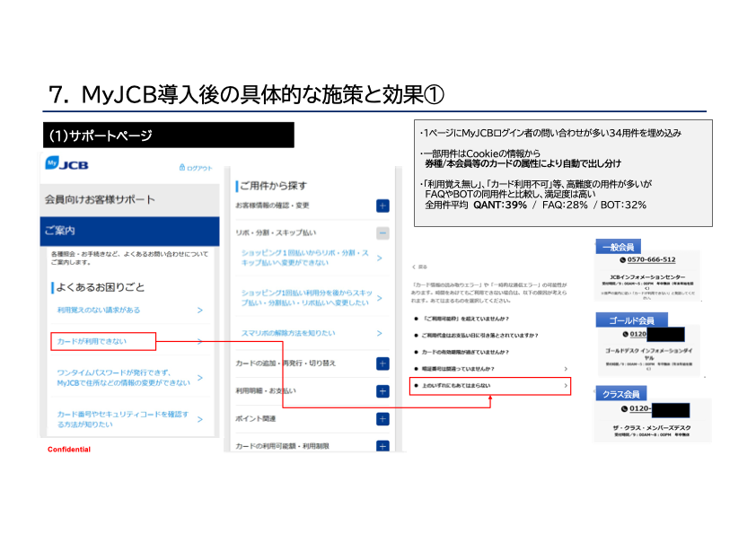
Task: Click chevron beside カード番号やセキュリティコード item
Action: pyautogui.click(x=200, y=419)
